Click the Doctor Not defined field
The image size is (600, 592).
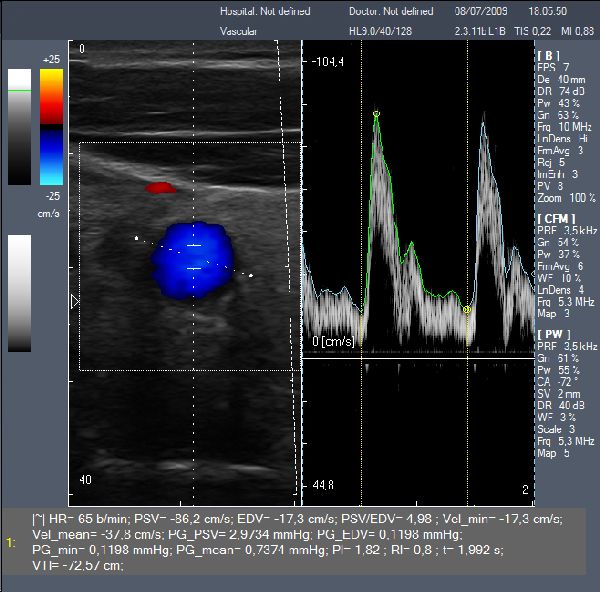[390, 12]
